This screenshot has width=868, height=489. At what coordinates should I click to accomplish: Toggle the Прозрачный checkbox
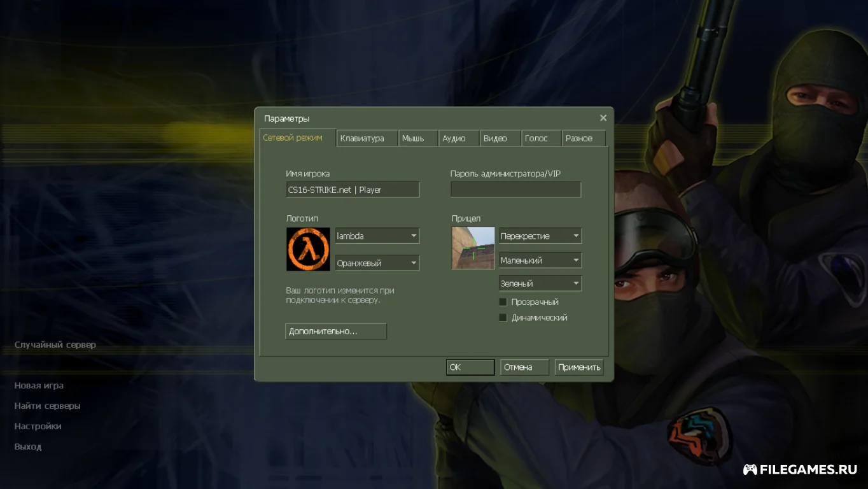[x=503, y=302]
